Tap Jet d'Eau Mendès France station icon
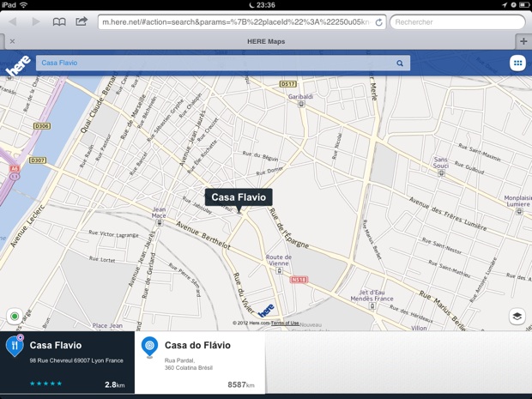Image resolution: width=532 pixels, height=399 pixels. coord(372,306)
